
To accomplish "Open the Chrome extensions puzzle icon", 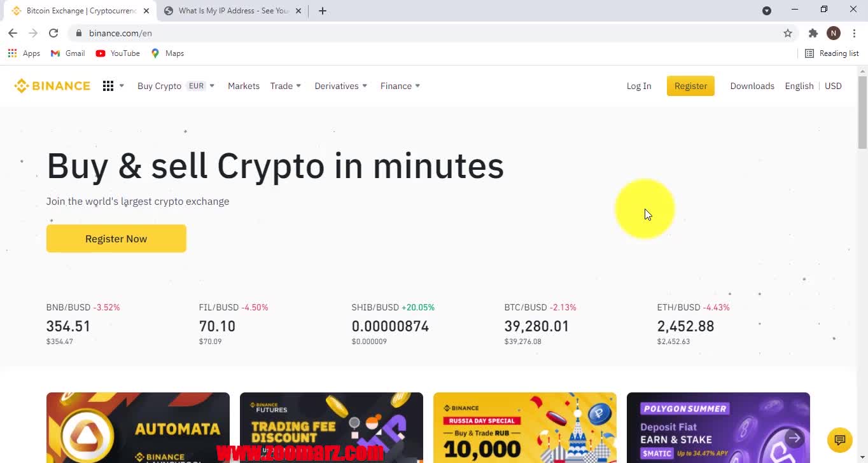I will pos(813,33).
